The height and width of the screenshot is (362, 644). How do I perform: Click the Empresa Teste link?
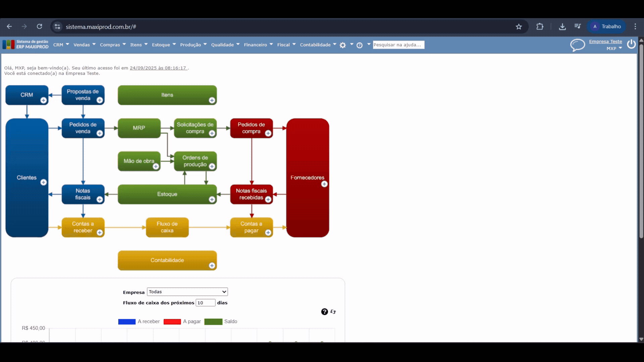pyautogui.click(x=605, y=42)
